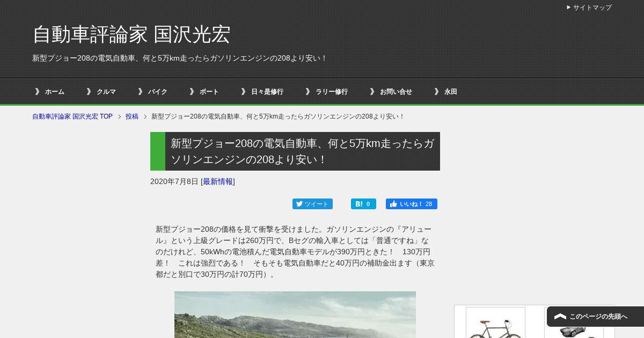Go to breadcrumb 自動車評論家 国沢光宏 TOP
This screenshot has height=338, width=644.
[x=72, y=116]
